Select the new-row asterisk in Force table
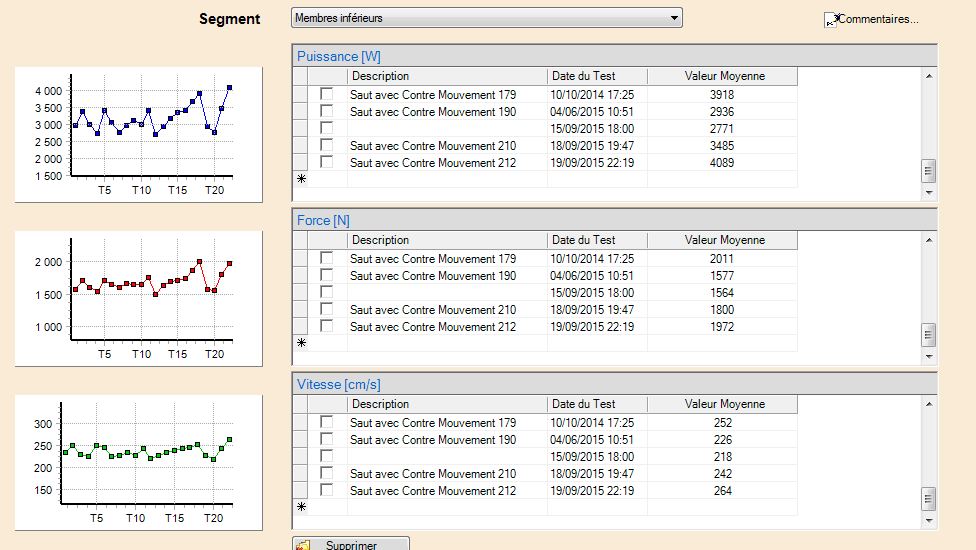 click(301, 343)
